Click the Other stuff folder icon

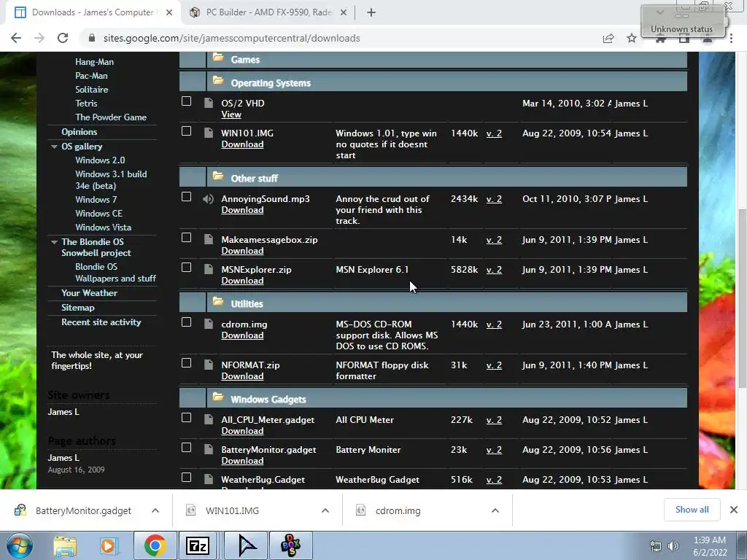pyautogui.click(x=218, y=176)
